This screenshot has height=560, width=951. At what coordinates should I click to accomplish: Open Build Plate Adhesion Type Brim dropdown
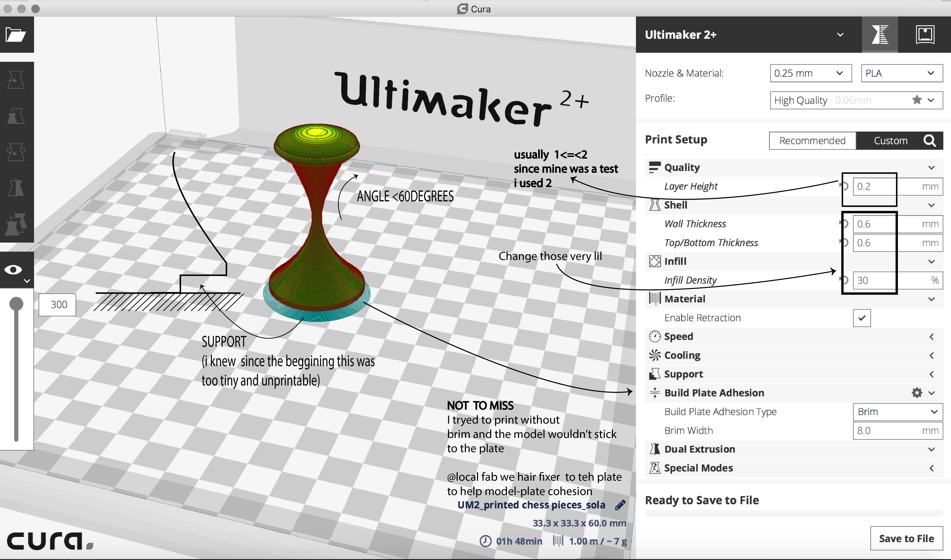point(898,412)
